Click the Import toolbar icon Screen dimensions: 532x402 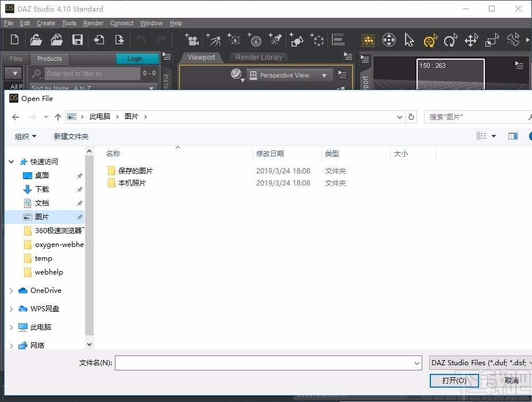[99, 40]
